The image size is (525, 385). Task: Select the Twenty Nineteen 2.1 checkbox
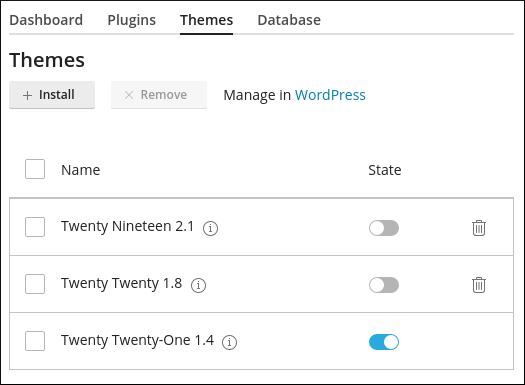[35, 227]
